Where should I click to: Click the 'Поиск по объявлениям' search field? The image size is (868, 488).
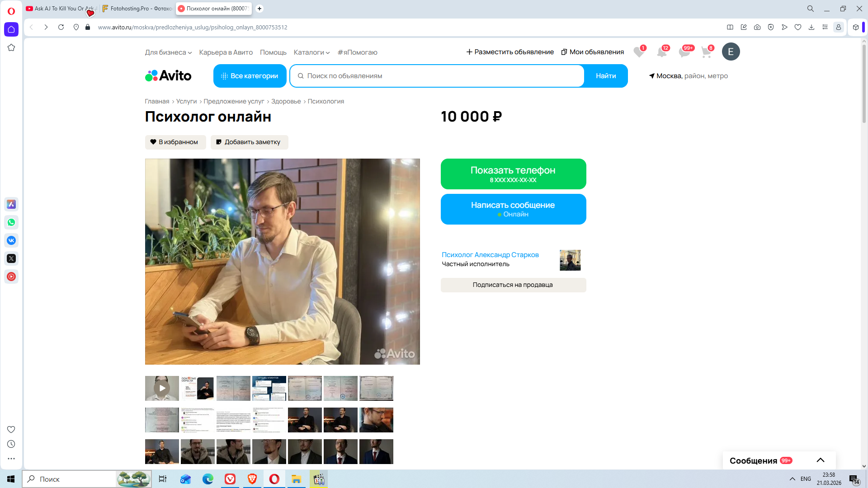coord(436,76)
